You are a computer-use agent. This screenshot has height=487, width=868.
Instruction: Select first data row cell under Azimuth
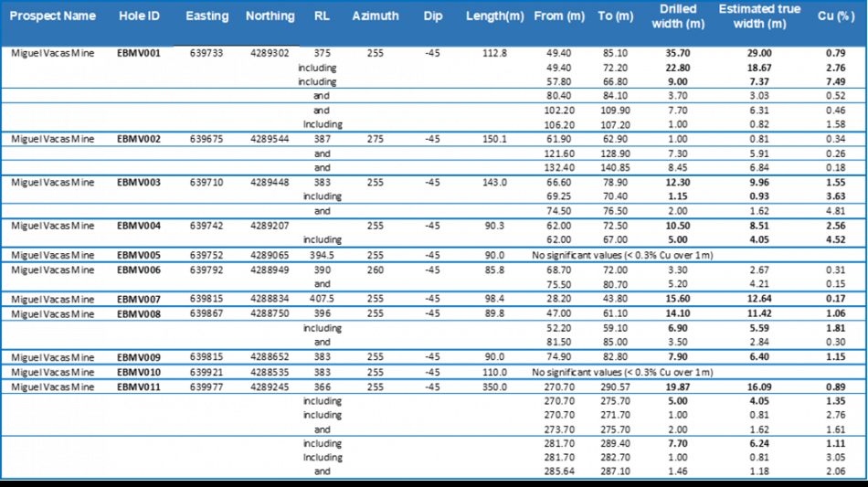click(x=376, y=68)
